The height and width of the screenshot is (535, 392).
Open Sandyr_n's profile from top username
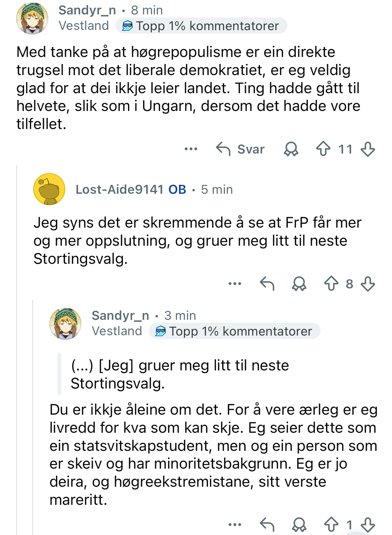pyautogui.click(x=87, y=10)
